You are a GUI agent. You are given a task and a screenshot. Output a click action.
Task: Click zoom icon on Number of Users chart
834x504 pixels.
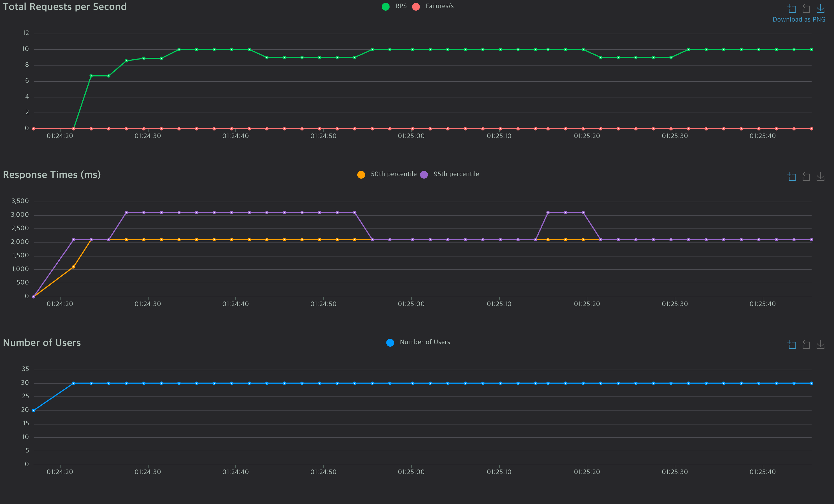click(x=792, y=345)
